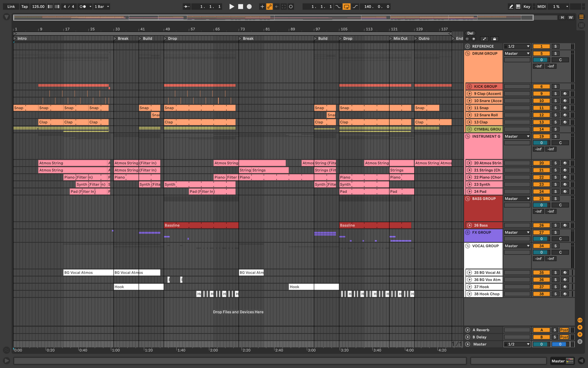
Task: Open MIDI Map Mode
Action: (542, 7)
